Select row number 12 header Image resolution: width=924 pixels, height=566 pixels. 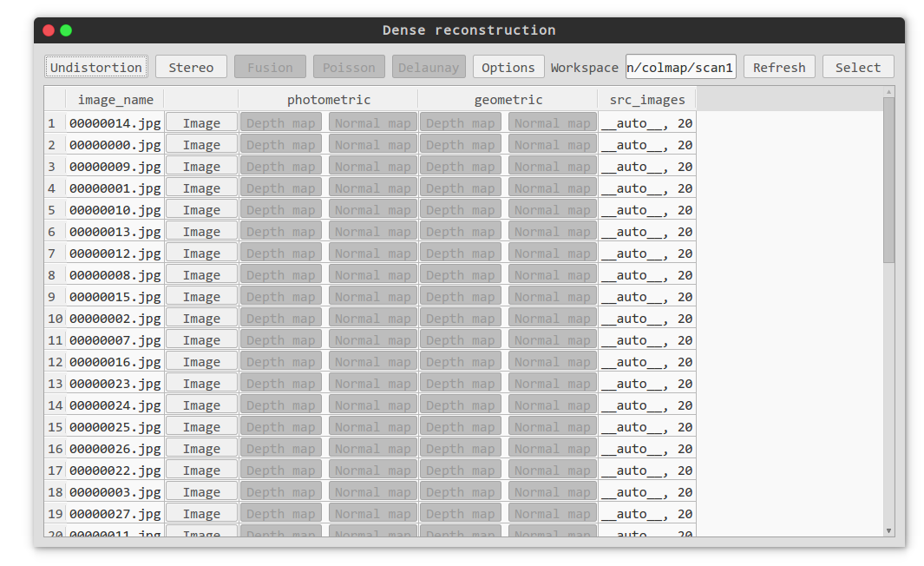pyautogui.click(x=54, y=361)
